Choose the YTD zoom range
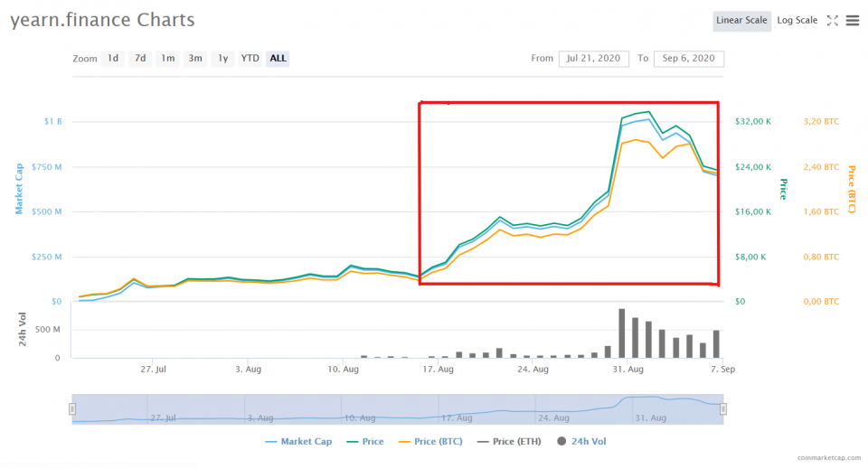Screen dimensions: 868x469 (x=250, y=59)
